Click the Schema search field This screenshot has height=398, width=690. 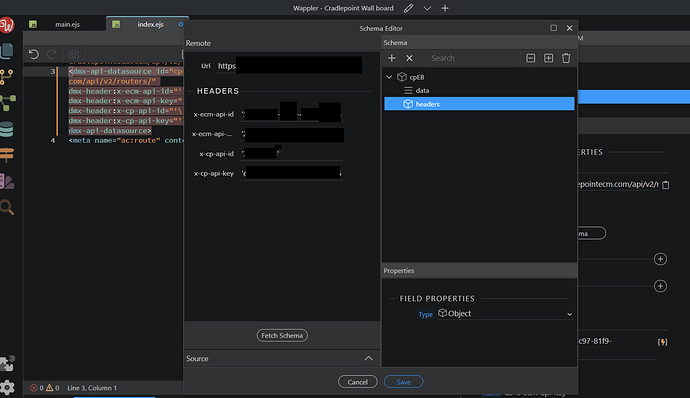pos(473,58)
